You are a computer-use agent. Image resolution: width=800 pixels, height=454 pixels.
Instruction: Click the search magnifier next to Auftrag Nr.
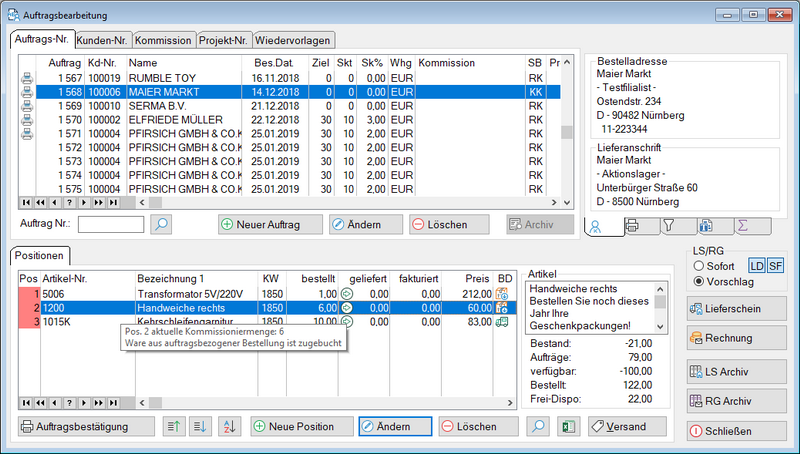click(161, 225)
